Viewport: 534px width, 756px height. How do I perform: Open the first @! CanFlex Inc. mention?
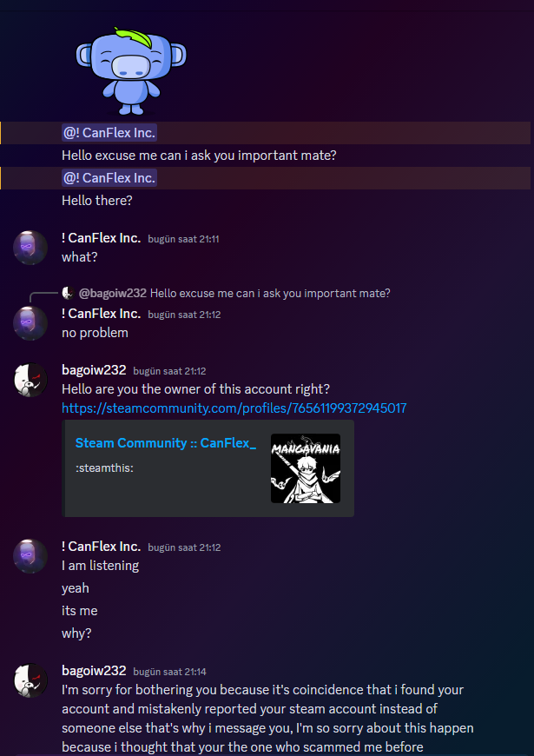click(109, 133)
